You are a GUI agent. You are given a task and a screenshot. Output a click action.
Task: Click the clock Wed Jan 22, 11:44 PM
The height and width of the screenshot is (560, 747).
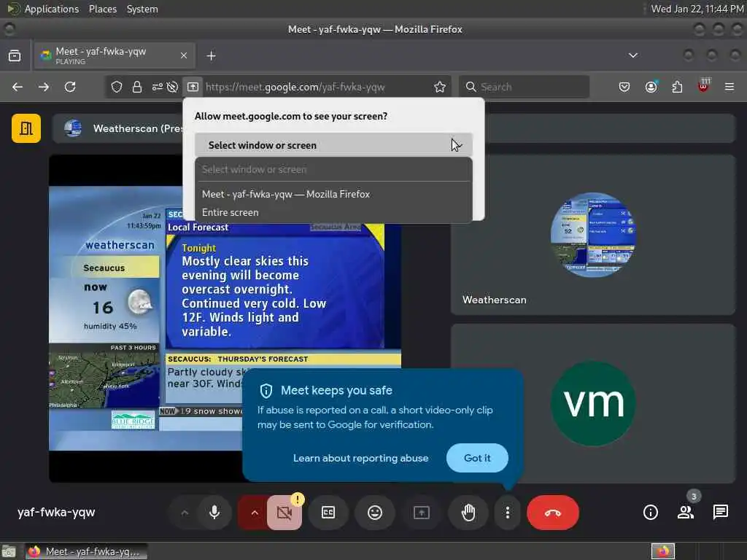tap(697, 9)
